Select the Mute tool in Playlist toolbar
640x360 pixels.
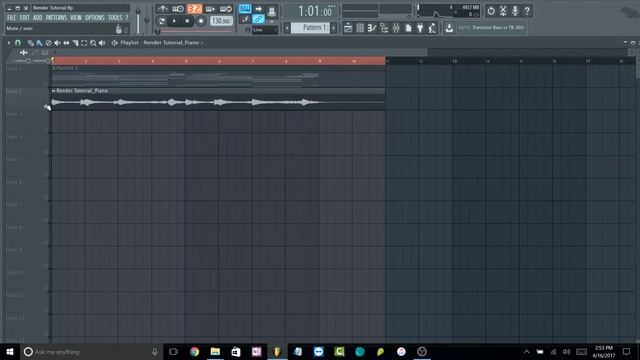pyautogui.click(x=57, y=43)
